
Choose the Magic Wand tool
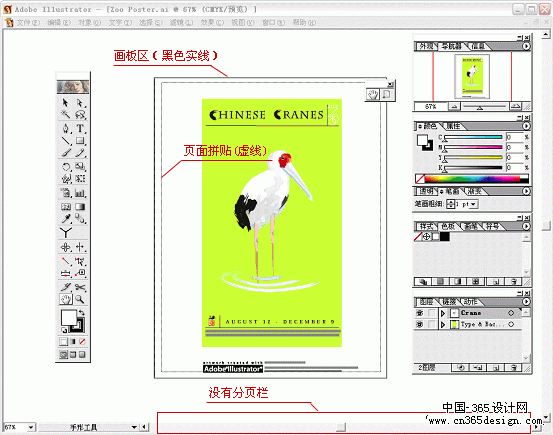[66, 114]
